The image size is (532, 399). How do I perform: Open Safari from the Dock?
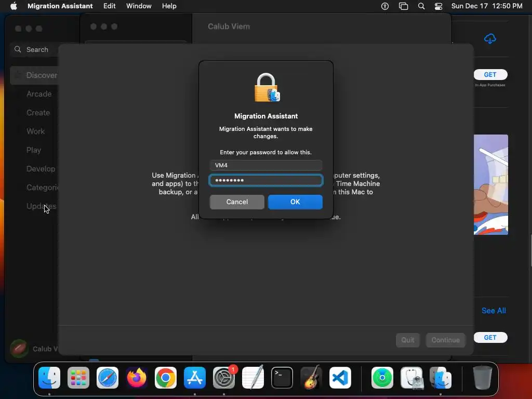[x=107, y=378]
